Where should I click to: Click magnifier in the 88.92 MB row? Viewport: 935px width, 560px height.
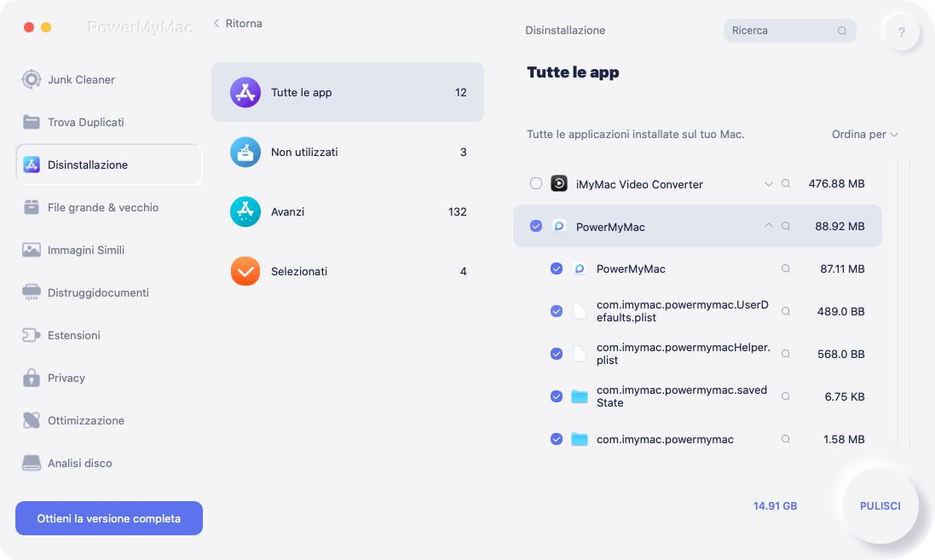[786, 226]
